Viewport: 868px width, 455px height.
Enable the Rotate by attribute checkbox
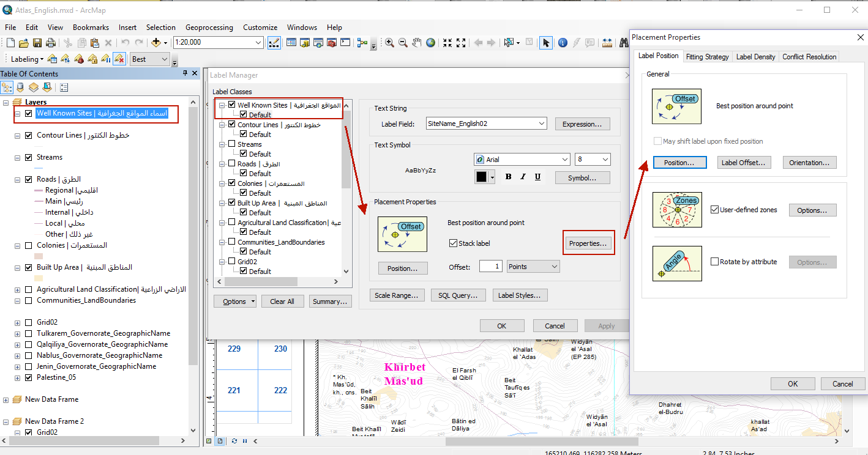coord(714,262)
